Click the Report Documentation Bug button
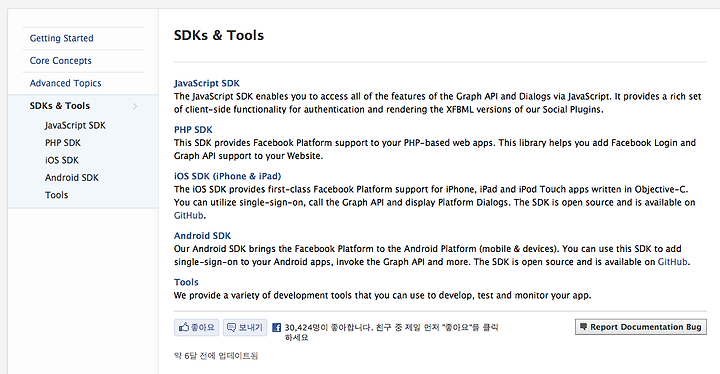 coord(641,327)
